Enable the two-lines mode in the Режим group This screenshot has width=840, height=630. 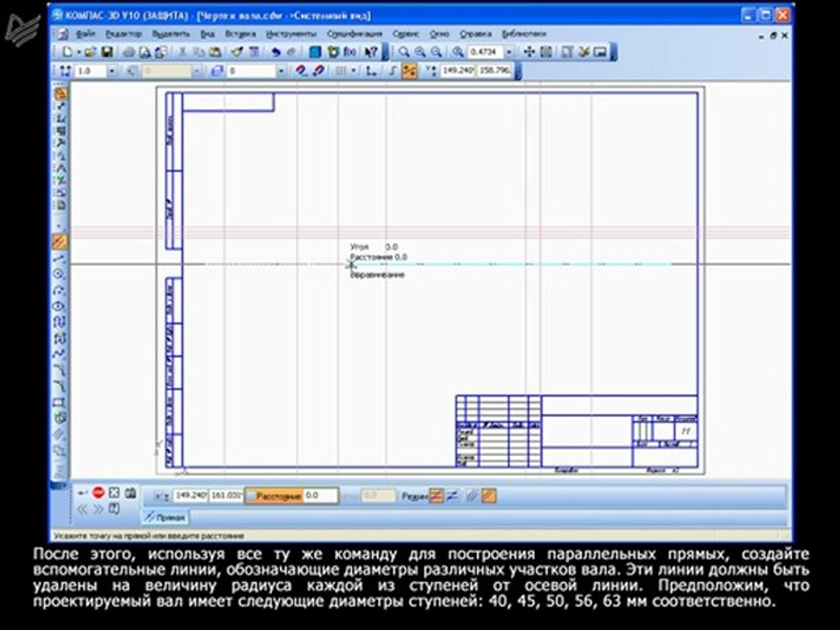pyautogui.click(x=452, y=496)
